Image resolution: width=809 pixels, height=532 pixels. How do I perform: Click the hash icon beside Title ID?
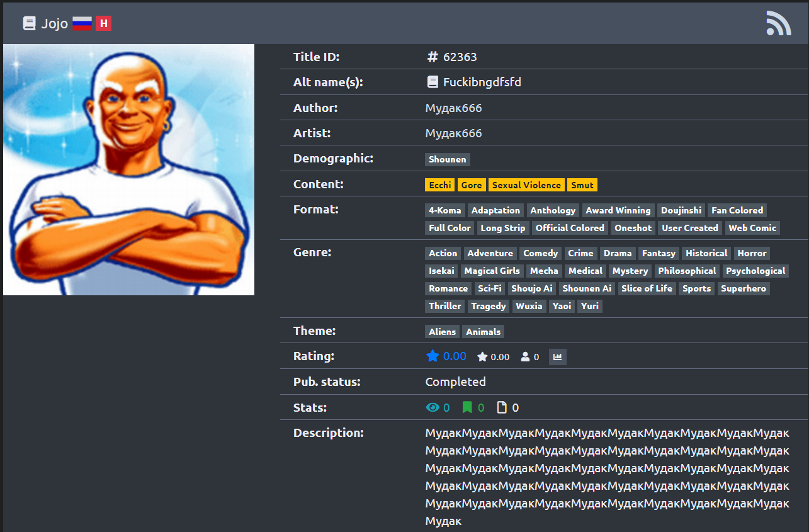tap(433, 57)
